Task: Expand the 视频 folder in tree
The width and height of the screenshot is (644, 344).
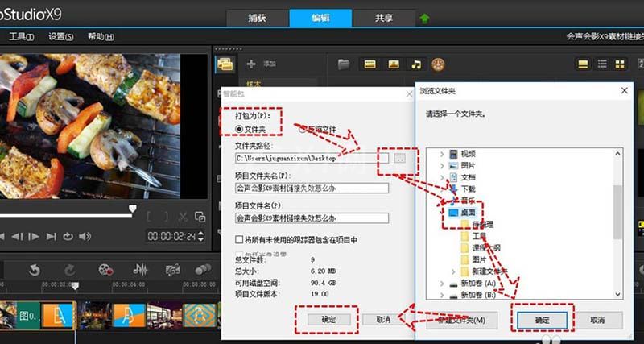Action: click(442, 154)
